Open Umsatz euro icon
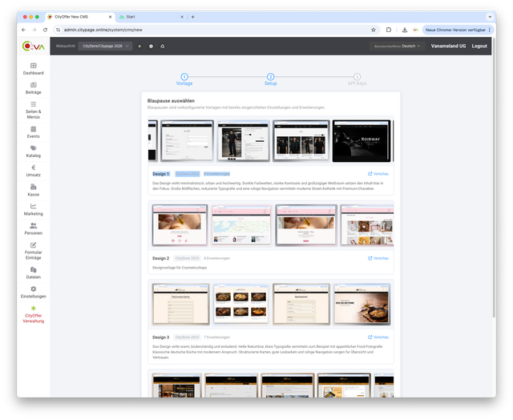This screenshot has height=420, width=513. pos(33,168)
